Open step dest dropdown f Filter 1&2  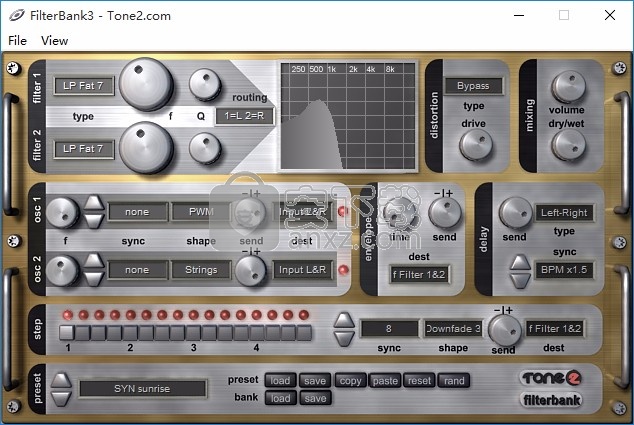555,328
